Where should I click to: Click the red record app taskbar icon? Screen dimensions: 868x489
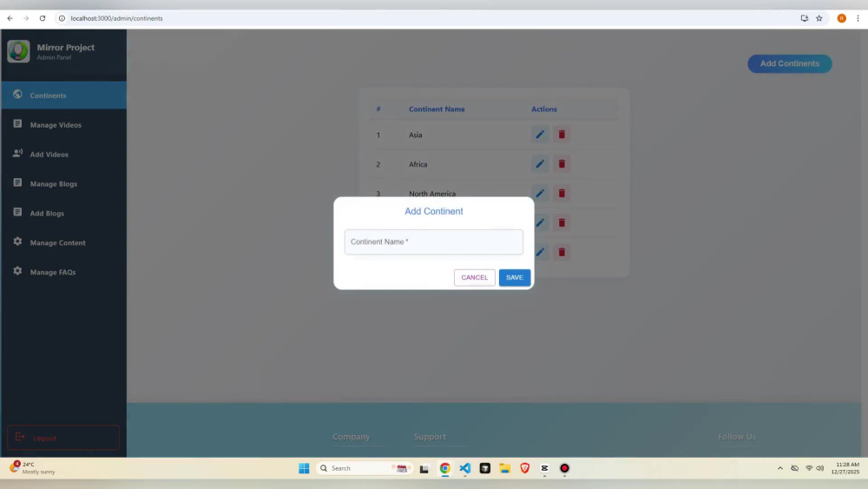[565, 468]
